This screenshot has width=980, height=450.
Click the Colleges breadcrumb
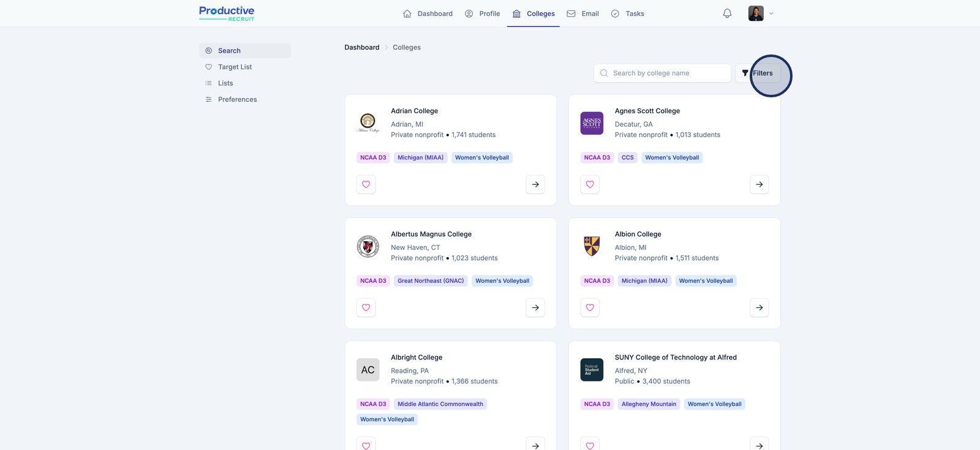(x=407, y=47)
